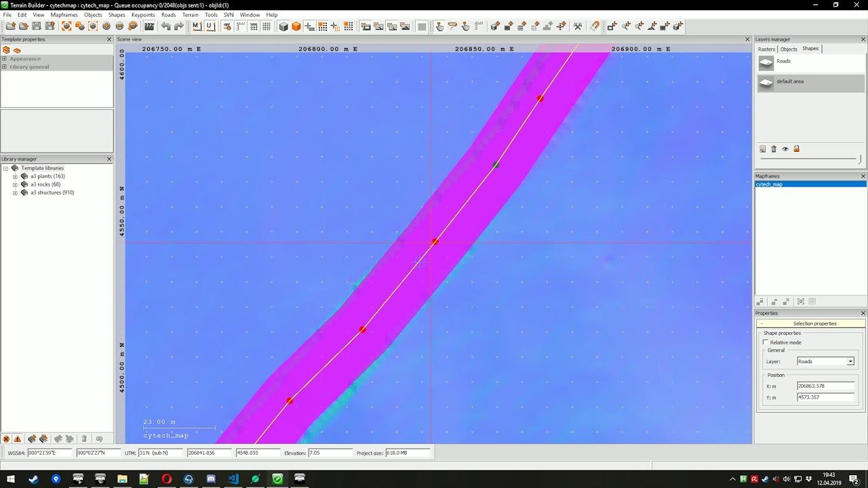Viewport: 868px width, 488px height.
Task: Click the U mode toolbar icon
Action: pyautogui.click(x=210, y=26)
